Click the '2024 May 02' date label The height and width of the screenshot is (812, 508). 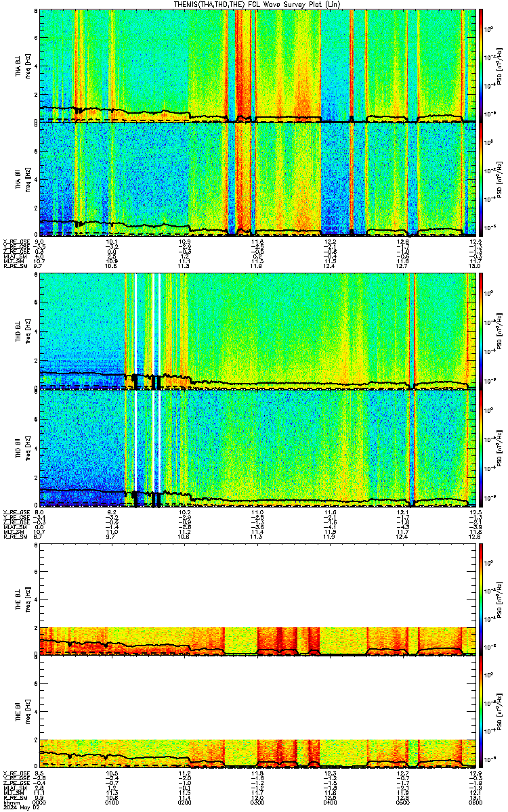tap(20, 807)
